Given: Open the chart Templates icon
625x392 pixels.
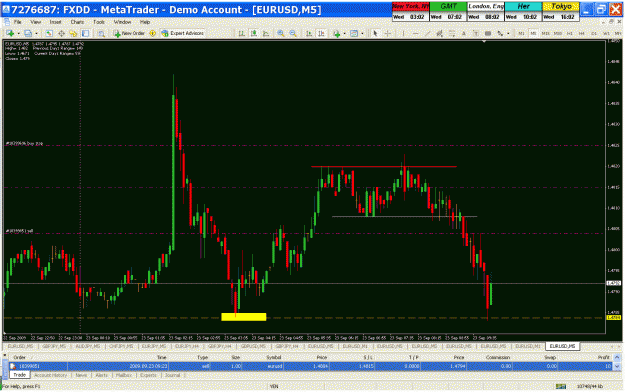Looking at the screenshot, I should tap(354, 33).
